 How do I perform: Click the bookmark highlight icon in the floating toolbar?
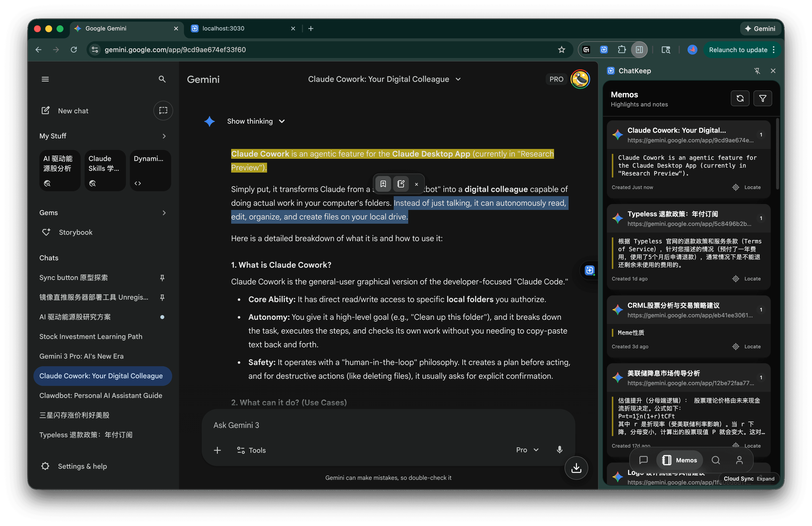pyautogui.click(x=383, y=184)
